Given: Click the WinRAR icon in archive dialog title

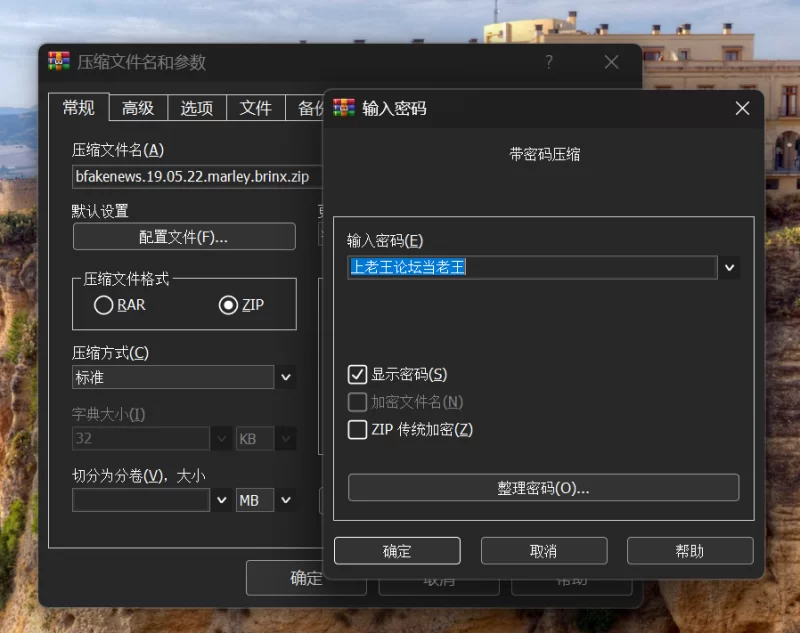Looking at the screenshot, I should coord(59,61).
